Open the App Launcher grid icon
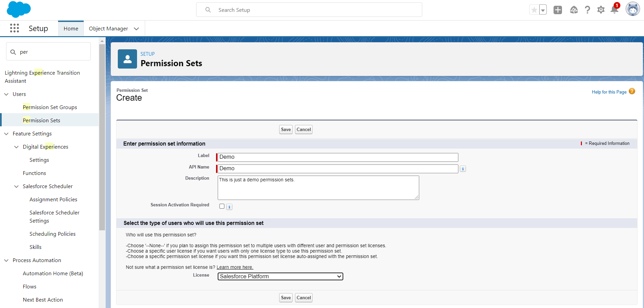The width and height of the screenshot is (644, 308). [x=15, y=28]
